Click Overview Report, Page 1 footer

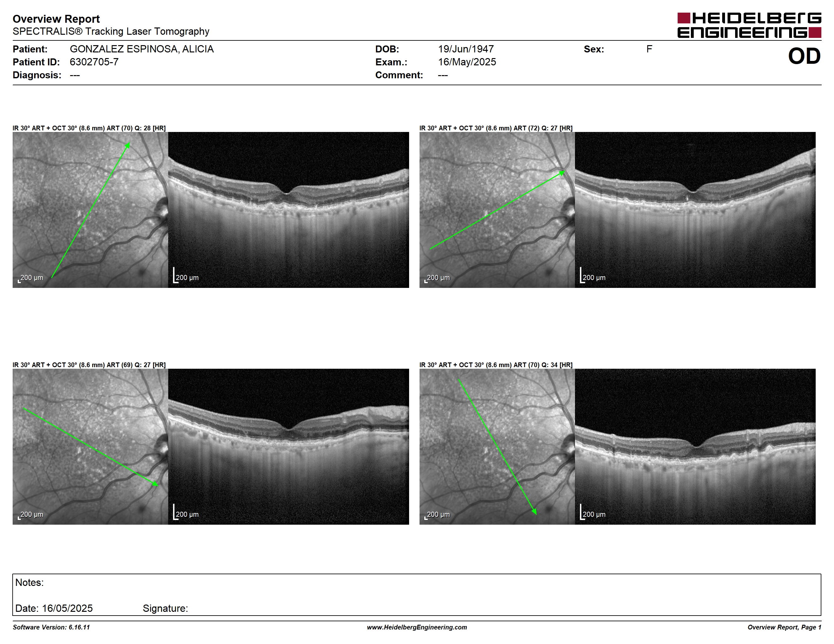pyautogui.click(x=784, y=627)
